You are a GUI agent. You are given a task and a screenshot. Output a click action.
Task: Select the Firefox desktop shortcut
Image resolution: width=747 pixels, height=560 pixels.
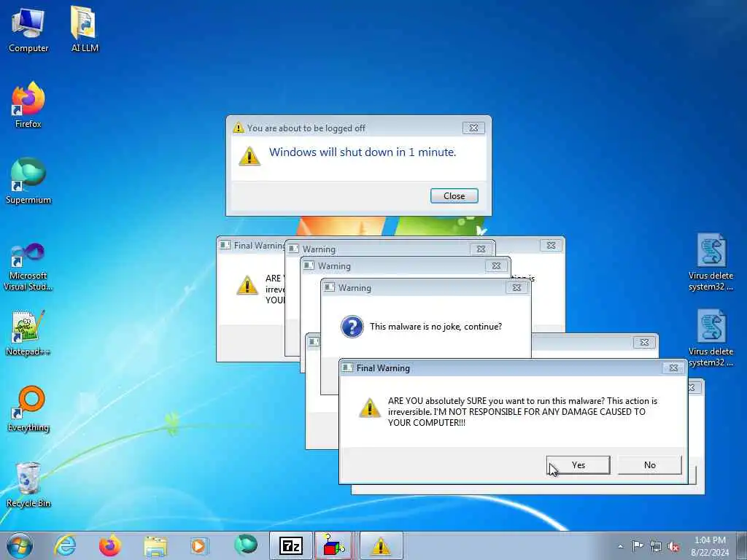pos(28,105)
